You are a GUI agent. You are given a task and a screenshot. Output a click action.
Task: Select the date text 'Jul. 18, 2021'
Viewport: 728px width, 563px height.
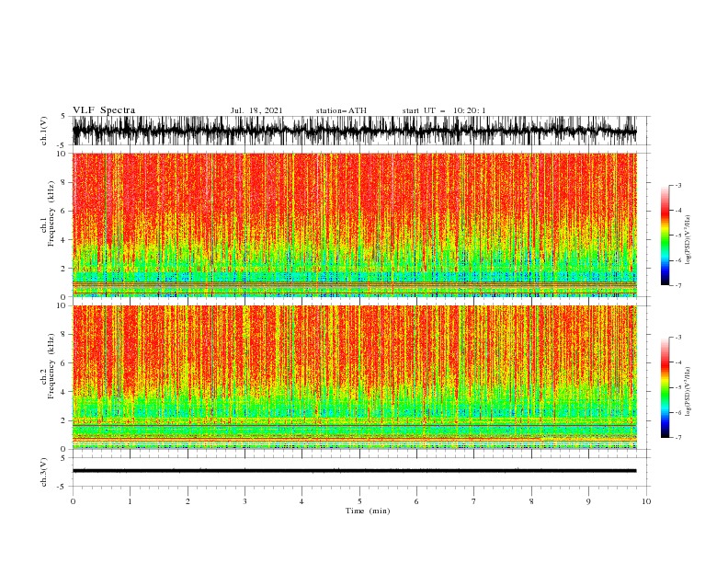pos(256,110)
